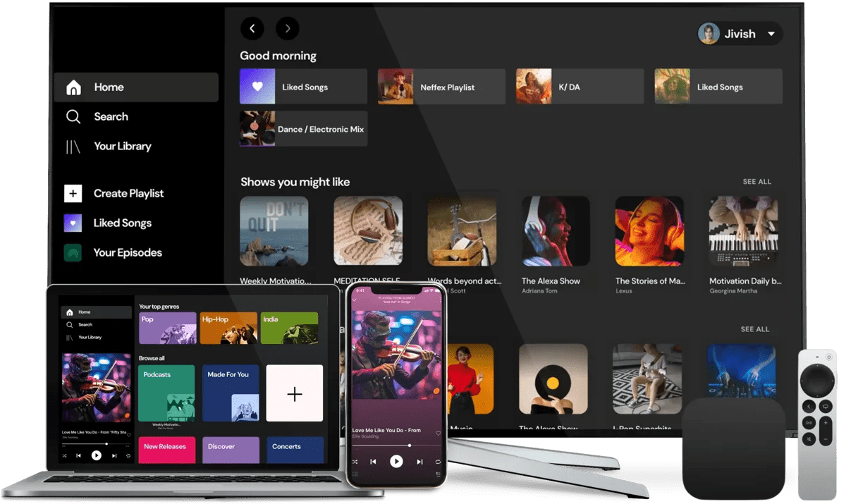Open the queue icon on phone player
Image resolution: width=846 pixels, height=504 pixels.
pyautogui.click(x=439, y=474)
